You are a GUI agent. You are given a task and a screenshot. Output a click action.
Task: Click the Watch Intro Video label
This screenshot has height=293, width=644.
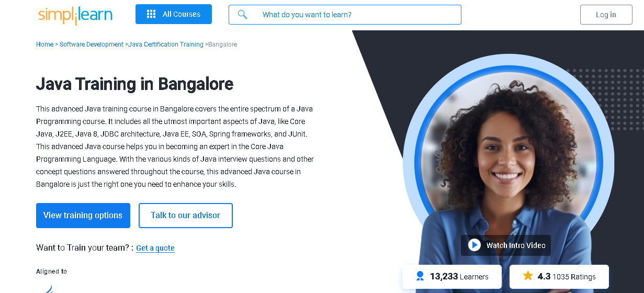tap(516, 245)
